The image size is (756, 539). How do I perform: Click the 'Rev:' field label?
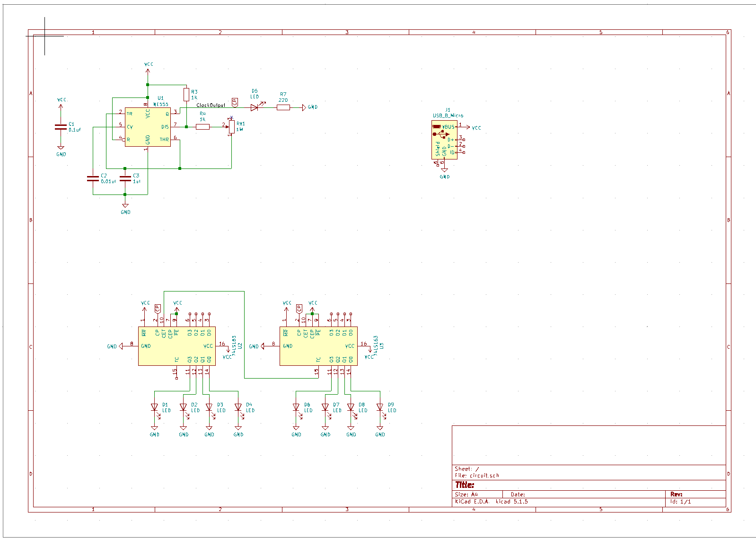(677, 494)
